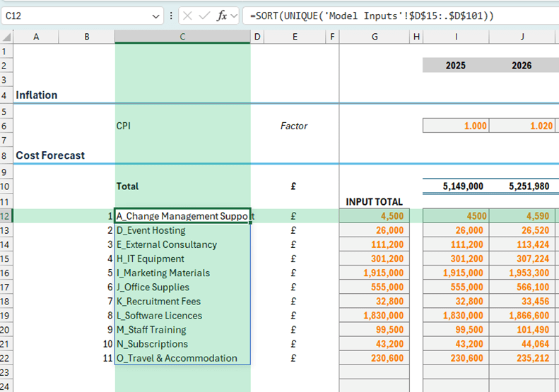The width and height of the screenshot is (559, 392).
Task: Open the Name Box dropdown arrow
Action: click(x=156, y=16)
